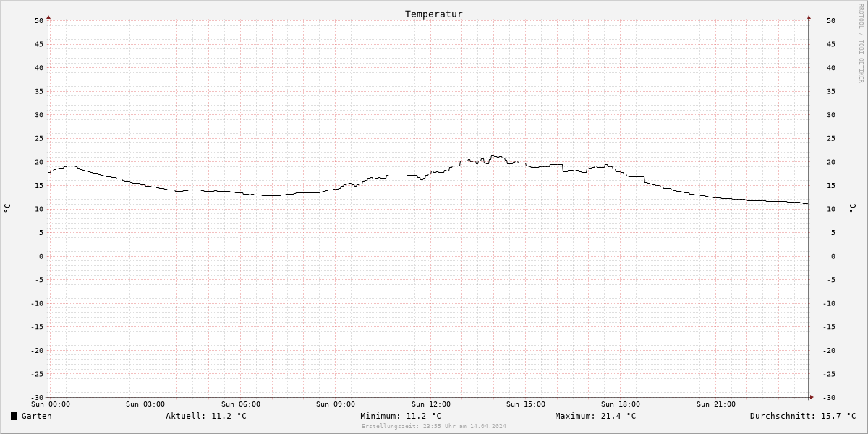Screen dimensions: 868x434
Task: Click the "Sun 00:00" time axis label
Action: click(51, 404)
